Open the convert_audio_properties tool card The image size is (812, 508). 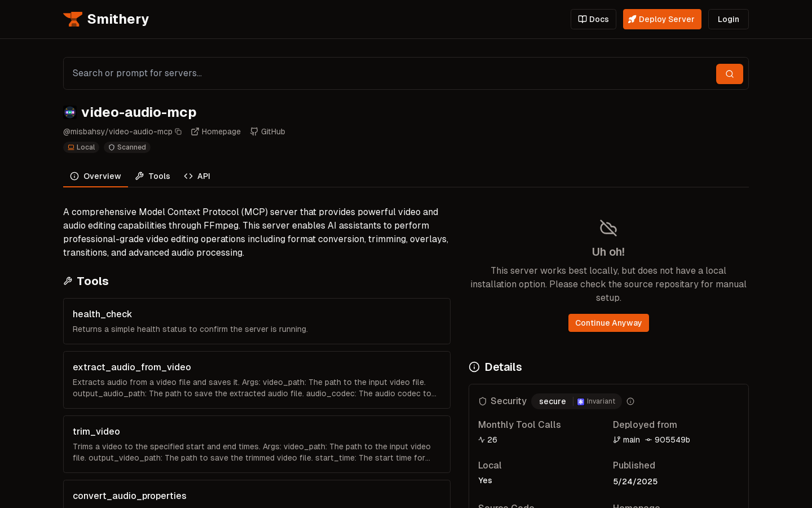tap(257, 494)
